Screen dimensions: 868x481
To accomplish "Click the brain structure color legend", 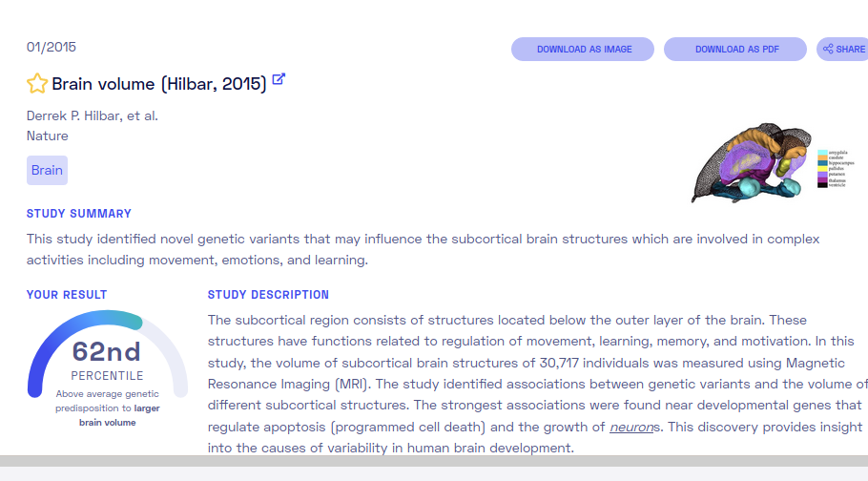I will (x=836, y=169).
